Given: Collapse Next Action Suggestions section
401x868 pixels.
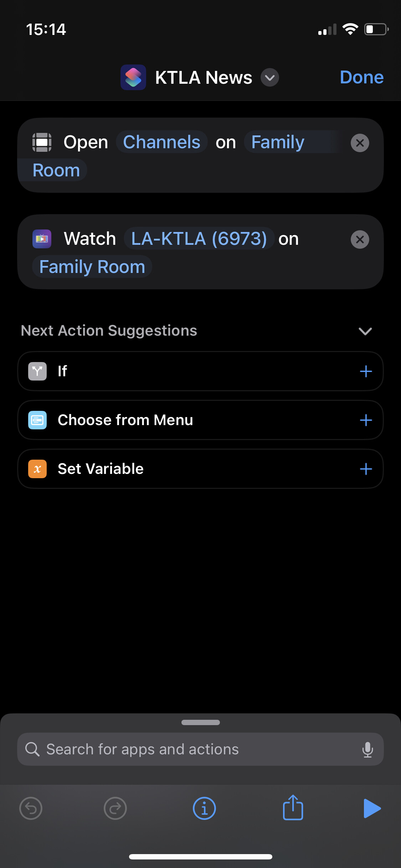Looking at the screenshot, I should pos(365,331).
